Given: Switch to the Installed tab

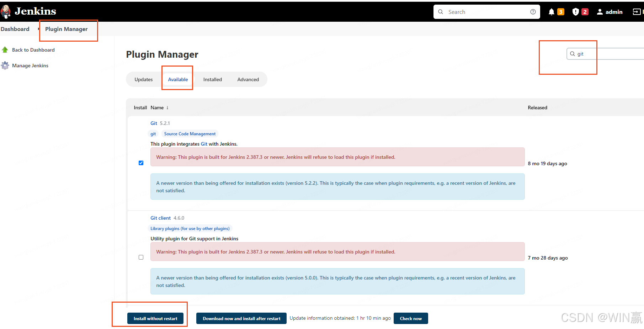Looking at the screenshot, I should coord(213,79).
